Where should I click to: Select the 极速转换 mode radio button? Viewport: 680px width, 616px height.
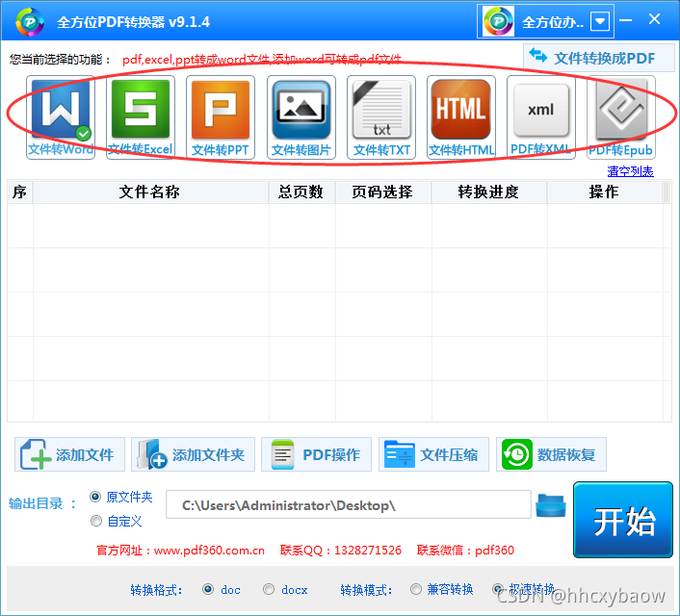coord(498,589)
